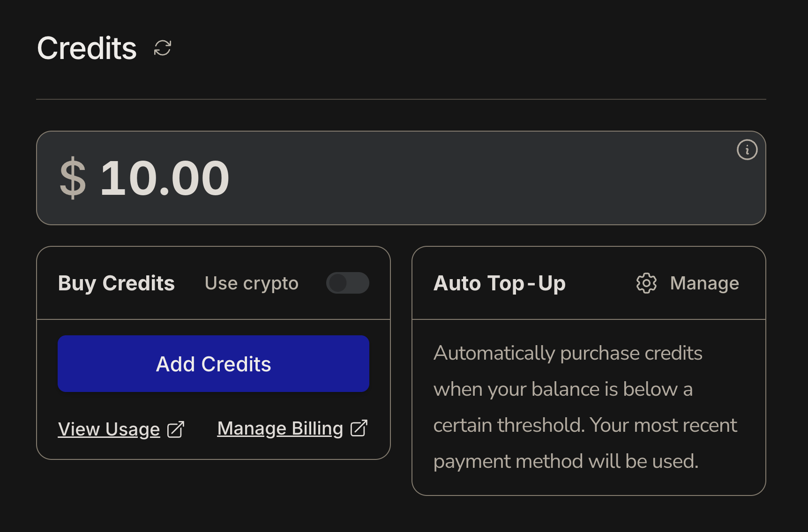
Task: Click the 'certain threshold. Your most recent' line
Action: click(585, 425)
